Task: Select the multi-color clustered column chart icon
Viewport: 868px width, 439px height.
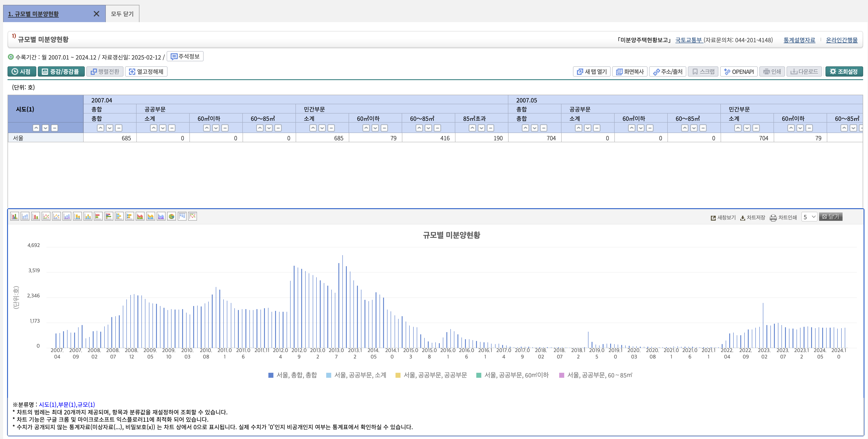Action: [14, 216]
